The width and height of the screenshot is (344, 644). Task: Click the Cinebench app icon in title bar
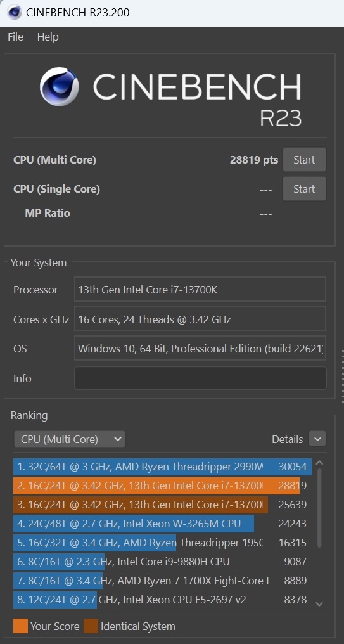[14, 12]
